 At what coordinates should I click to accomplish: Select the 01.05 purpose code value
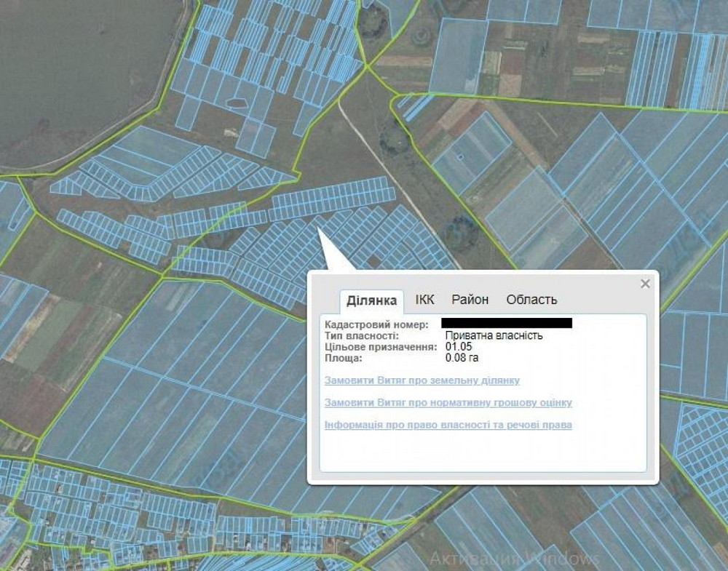[x=459, y=347]
